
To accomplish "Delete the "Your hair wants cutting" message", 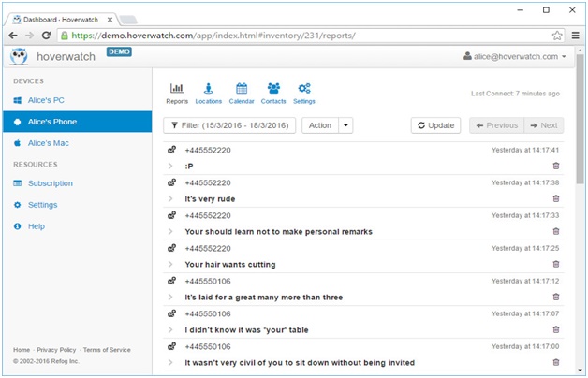I will click(556, 264).
